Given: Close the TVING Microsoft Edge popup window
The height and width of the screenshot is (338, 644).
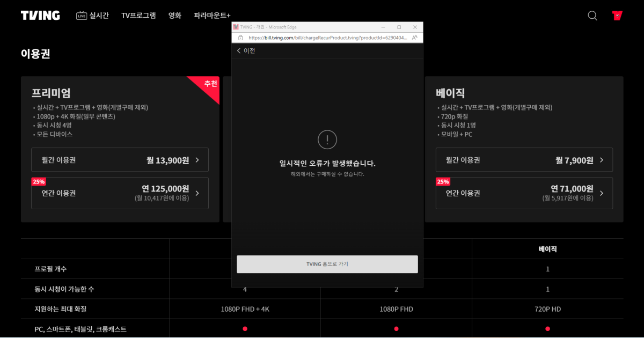Looking at the screenshot, I should point(415,27).
